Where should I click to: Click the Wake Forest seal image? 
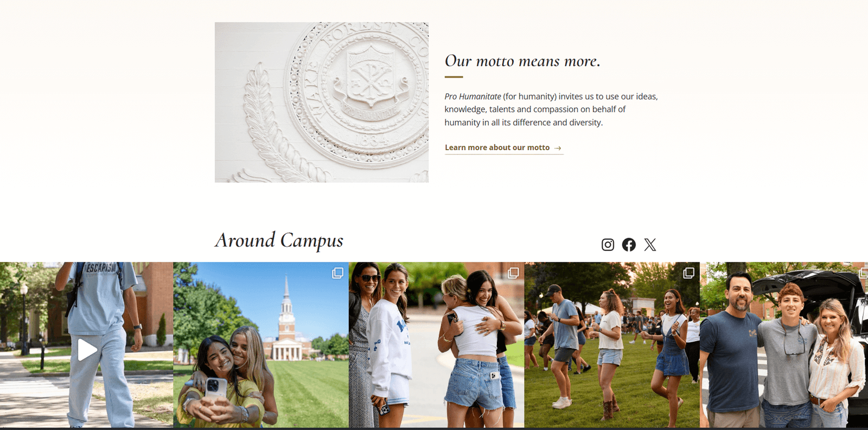(322, 102)
